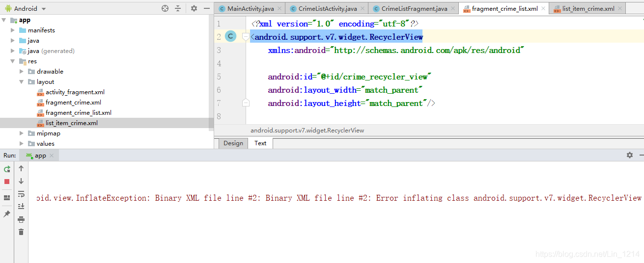Viewport: 644px width, 263px height.
Task: Expand the drawable folder arrow
Action: (22, 71)
